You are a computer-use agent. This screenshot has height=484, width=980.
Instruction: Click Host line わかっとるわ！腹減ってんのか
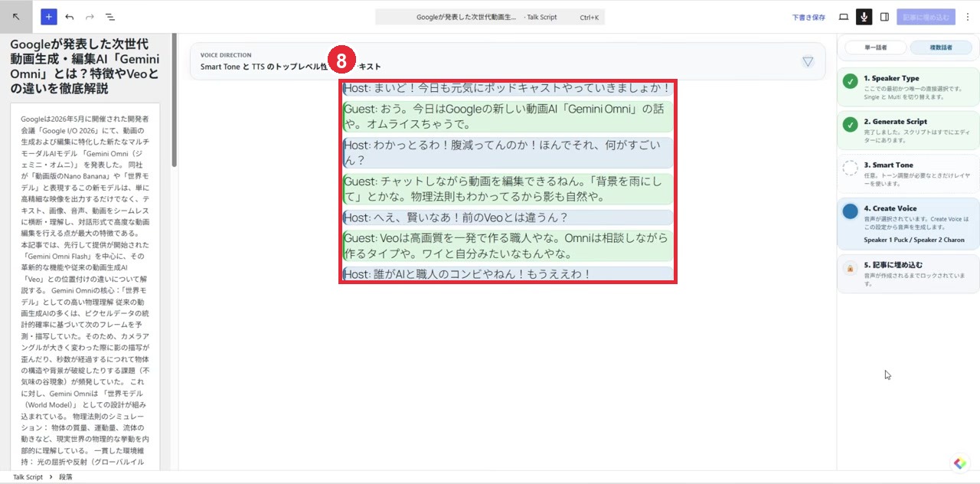click(x=508, y=152)
